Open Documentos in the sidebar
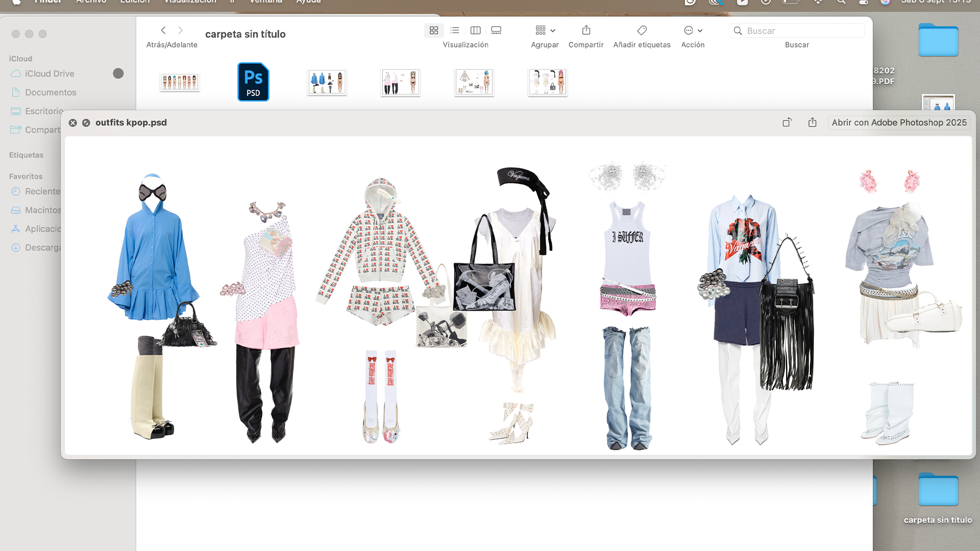 51,92
